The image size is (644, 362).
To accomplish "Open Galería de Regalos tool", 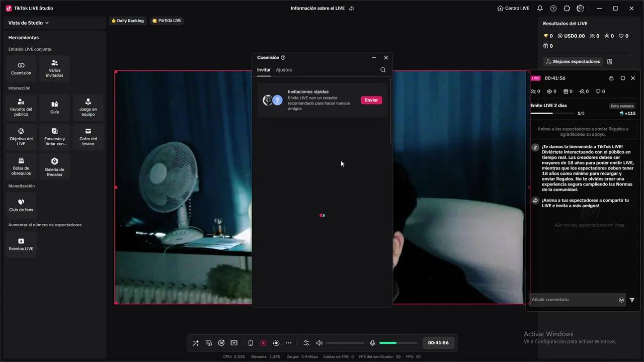I will 54,166.
